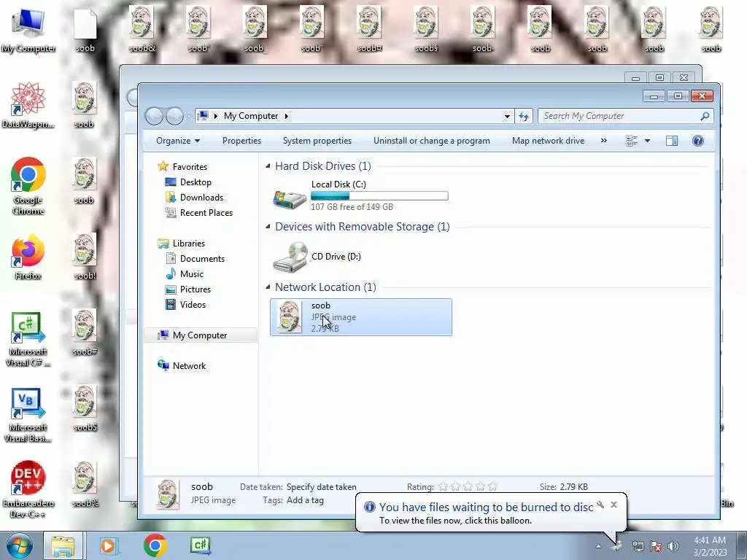Expand the My Computer breadcrumb arrow

[x=286, y=116]
